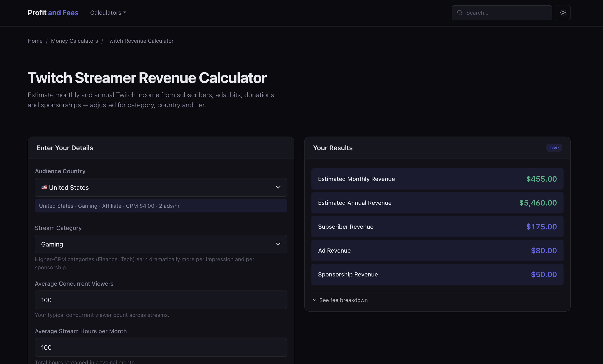
Task: Click the Profit and Fees logo
Action: pyautogui.click(x=53, y=13)
